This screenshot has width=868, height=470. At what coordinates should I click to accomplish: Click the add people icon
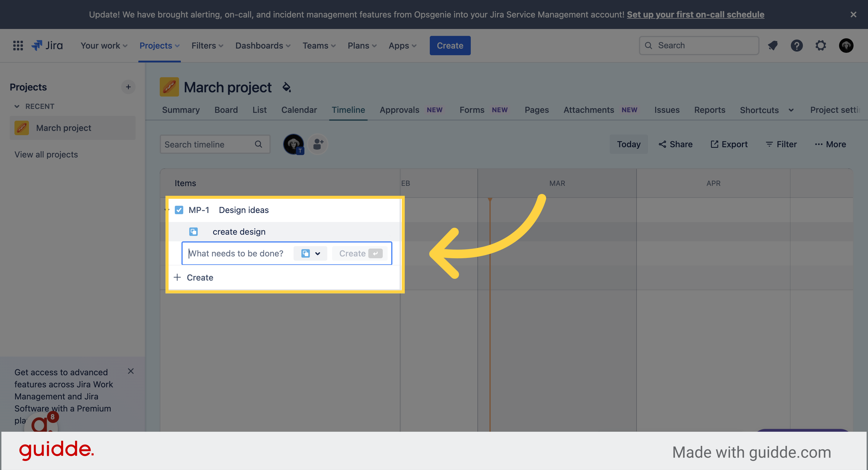tap(317, 144)
